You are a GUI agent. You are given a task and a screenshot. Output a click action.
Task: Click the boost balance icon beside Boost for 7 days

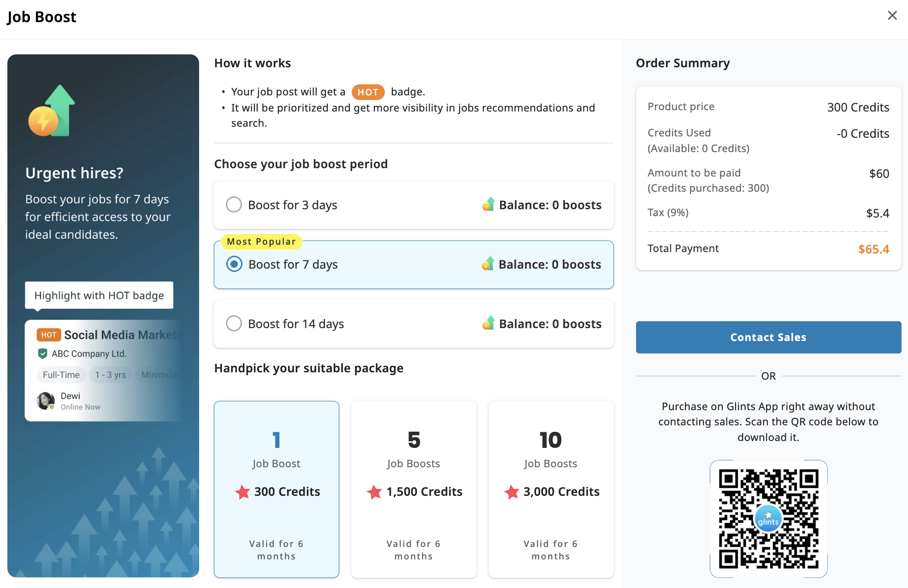point(488,264)
